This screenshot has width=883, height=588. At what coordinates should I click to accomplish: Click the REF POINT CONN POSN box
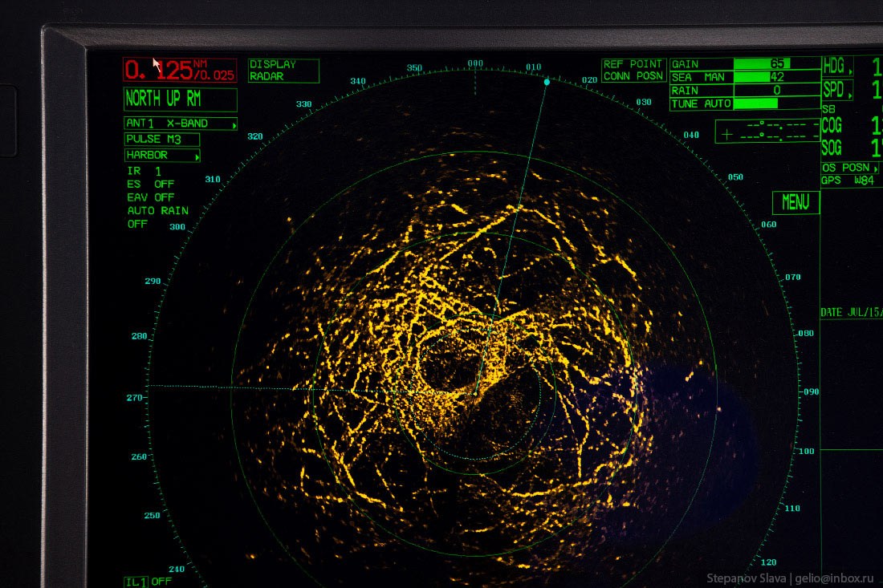633,70
